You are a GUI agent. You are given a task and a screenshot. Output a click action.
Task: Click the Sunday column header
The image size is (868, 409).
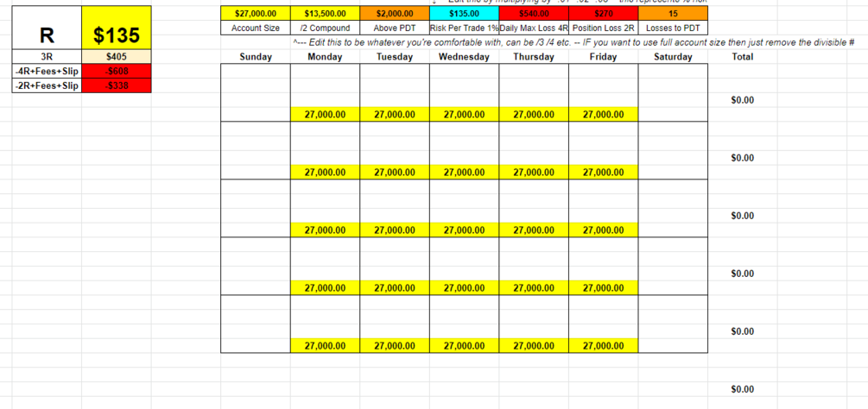(x=256, y=57)
